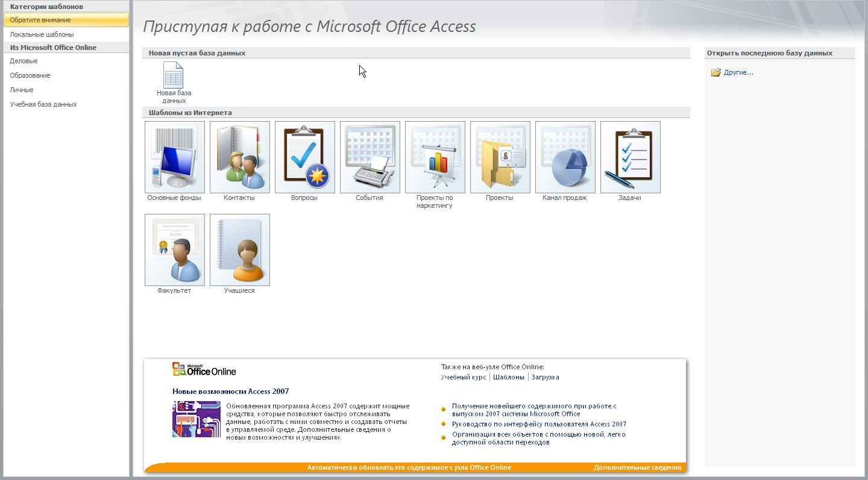This screenshot has height=480, width=868.
Task: Click the Учащиеся caption text
Action: pos(239,290)
